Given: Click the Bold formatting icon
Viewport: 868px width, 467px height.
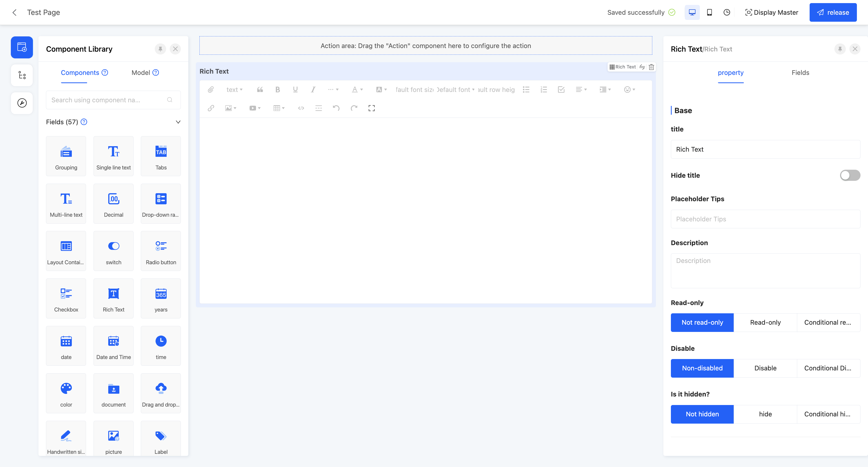Looking at the screenshot, I should 277,90.
